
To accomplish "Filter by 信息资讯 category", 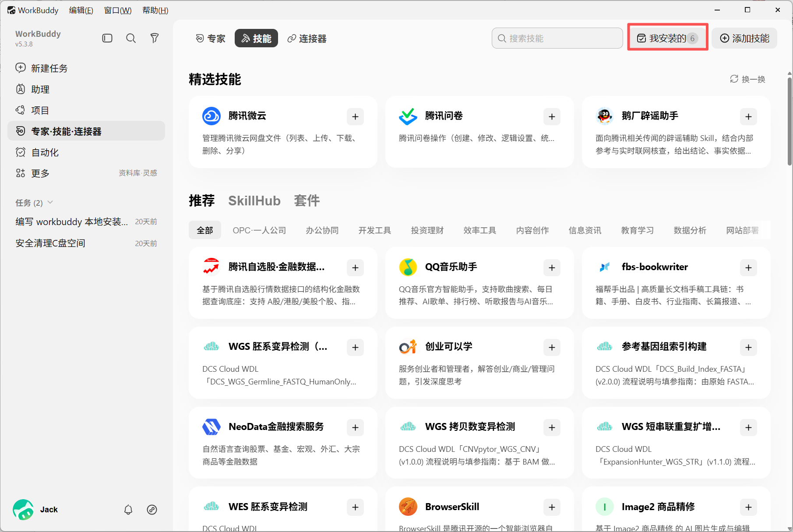I will [585, 230].
